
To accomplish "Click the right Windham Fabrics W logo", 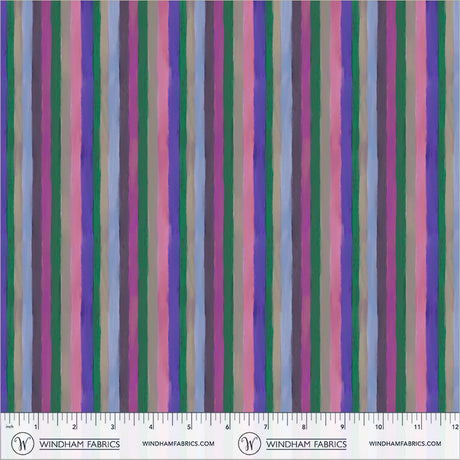I will [249, 444].
